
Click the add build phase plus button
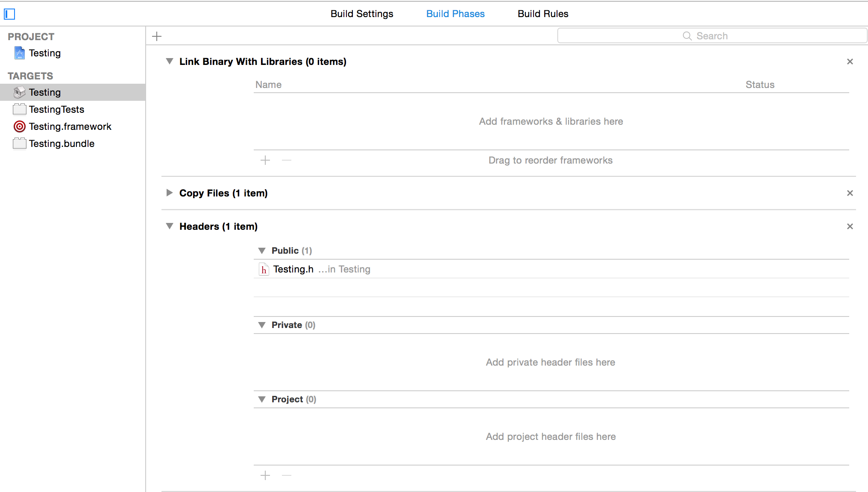(157, 36)
